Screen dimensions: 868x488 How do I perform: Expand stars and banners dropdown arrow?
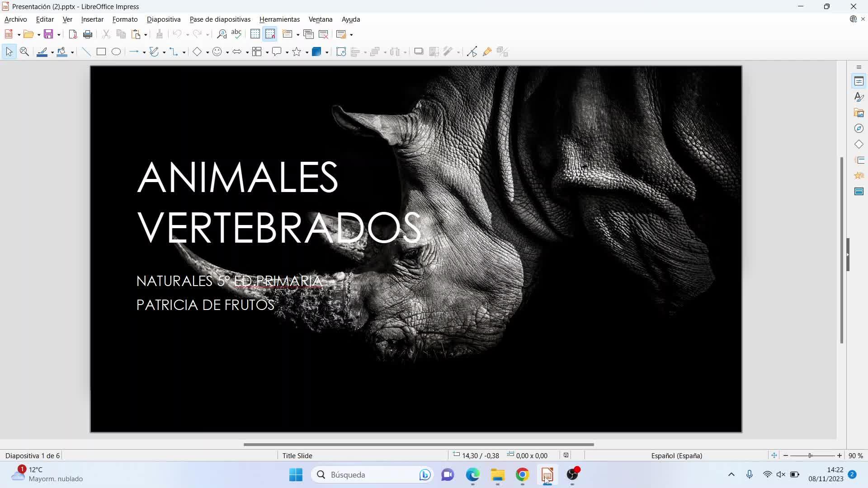click(x=307, y=52)
